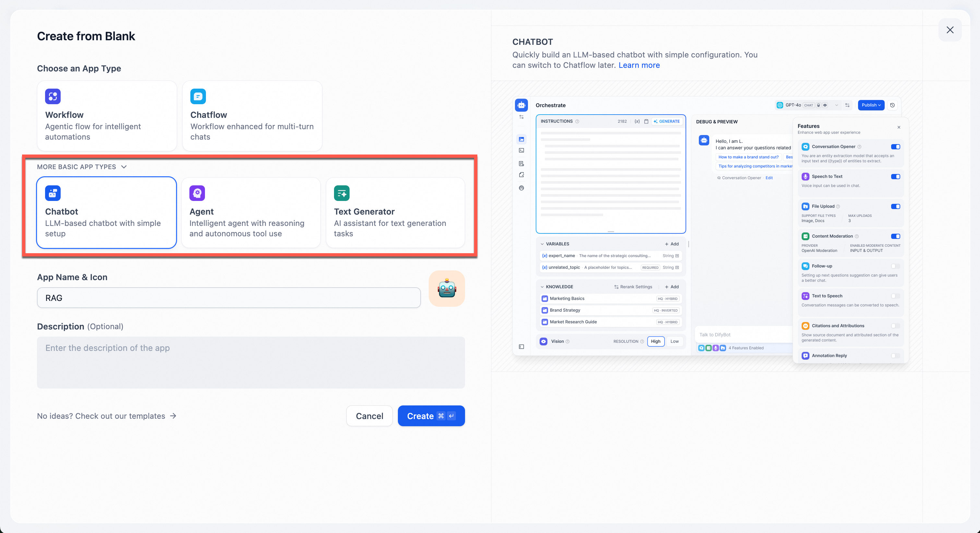The image size is (980, 533).
Task: Choose the Agent app type icon
Action: click(197, 193)
